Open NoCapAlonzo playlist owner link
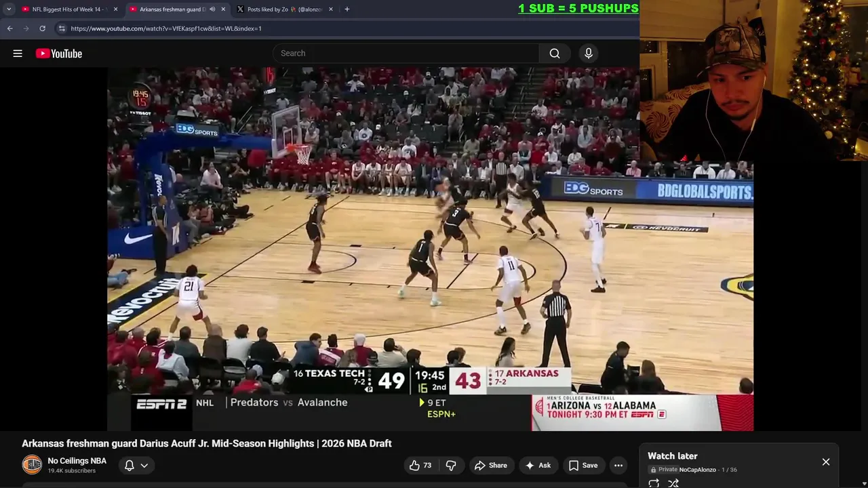This screenshot has width=868, height=488. point(697,470)
